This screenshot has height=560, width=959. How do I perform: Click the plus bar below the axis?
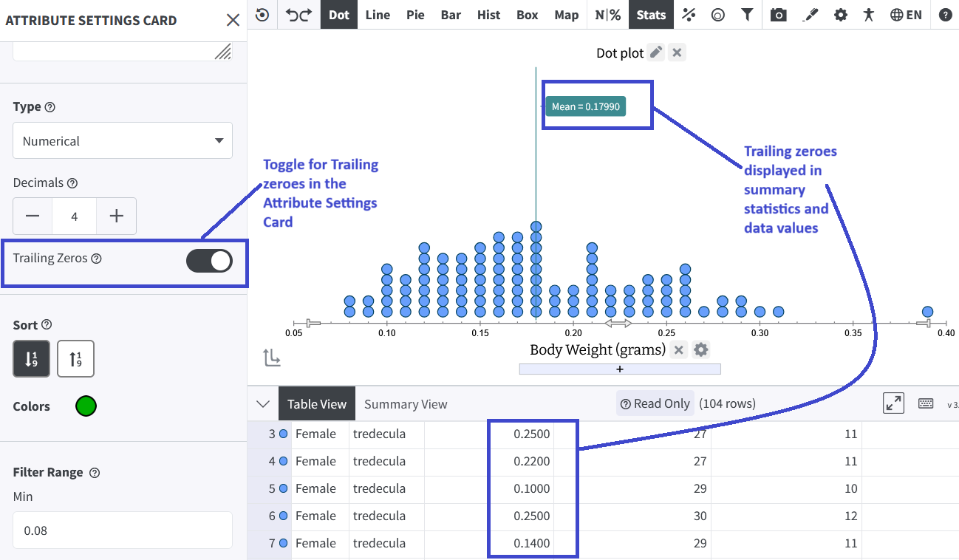[620, 369]
